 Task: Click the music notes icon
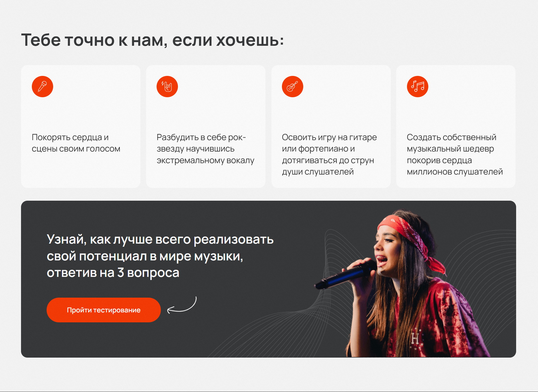417,86
